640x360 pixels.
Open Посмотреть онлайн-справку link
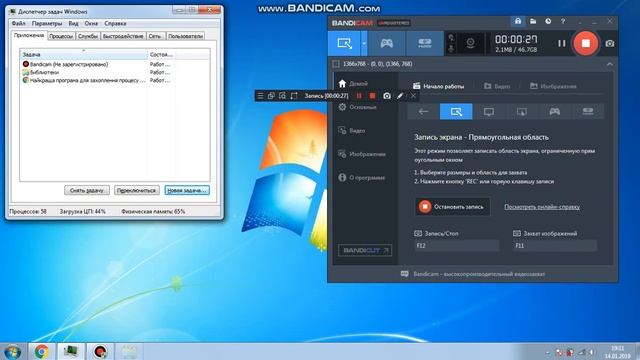click(542, 207)
